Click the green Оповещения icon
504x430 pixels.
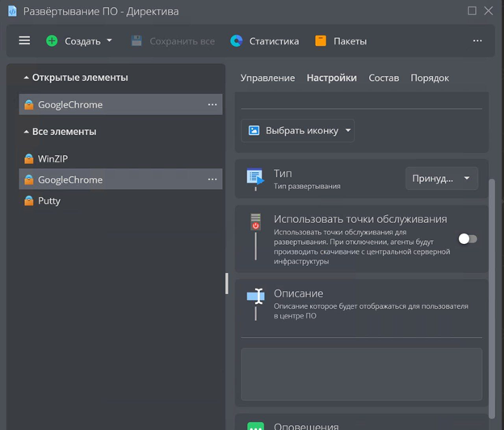tap(256, 426)
